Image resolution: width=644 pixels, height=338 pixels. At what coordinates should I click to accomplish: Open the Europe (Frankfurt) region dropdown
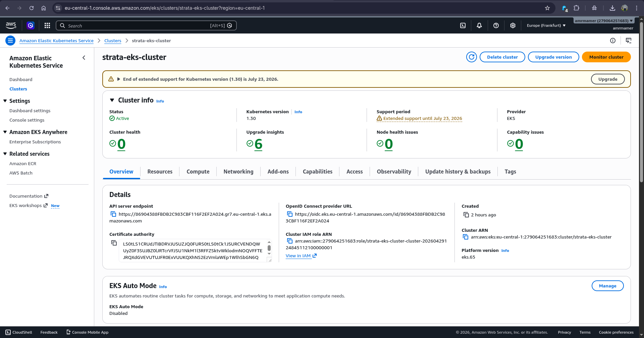546,25
